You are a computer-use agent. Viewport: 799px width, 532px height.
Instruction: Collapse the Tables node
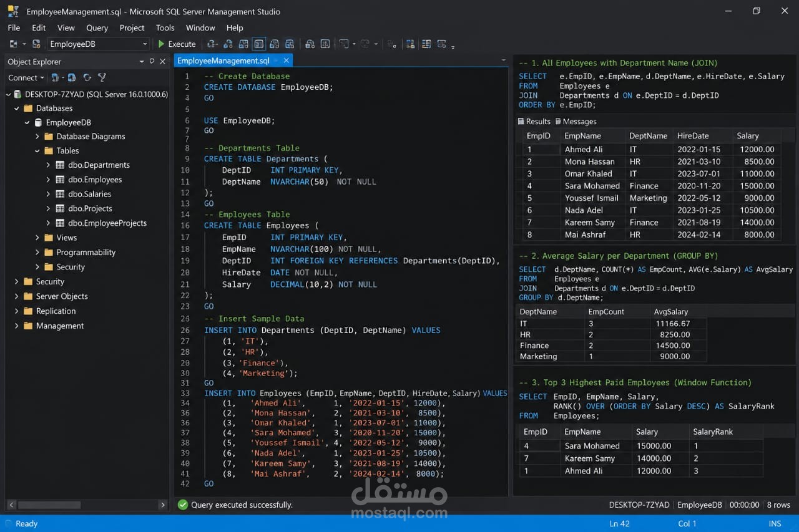[x=37, y=151]
